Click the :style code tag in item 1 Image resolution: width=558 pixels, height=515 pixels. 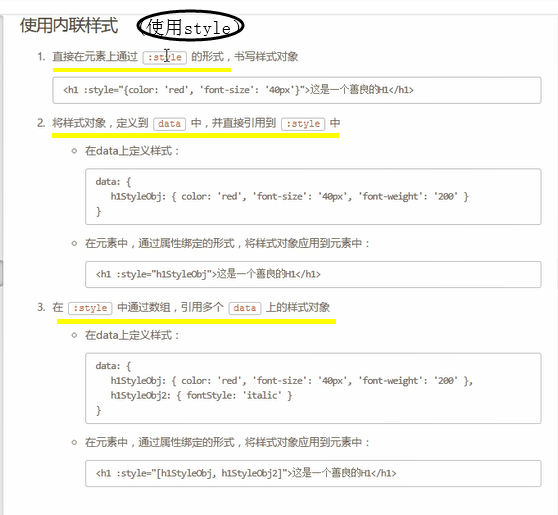tap(165, 57)
